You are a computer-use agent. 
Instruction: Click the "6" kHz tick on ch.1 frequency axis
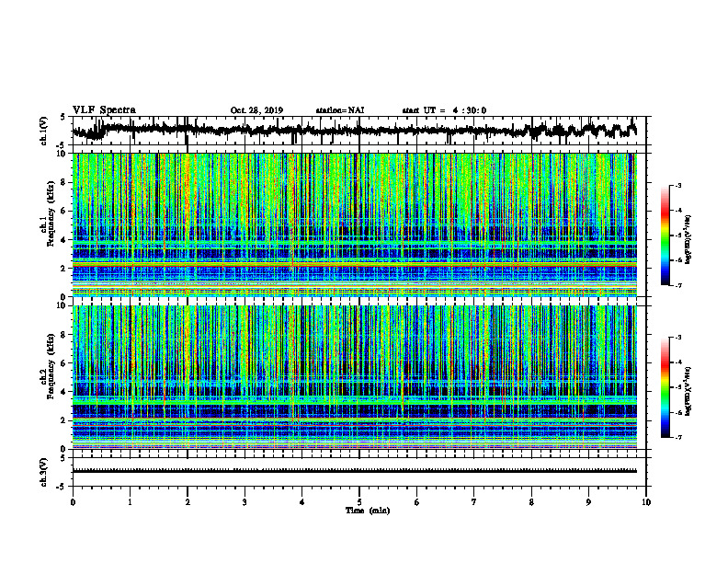(65, 212)
